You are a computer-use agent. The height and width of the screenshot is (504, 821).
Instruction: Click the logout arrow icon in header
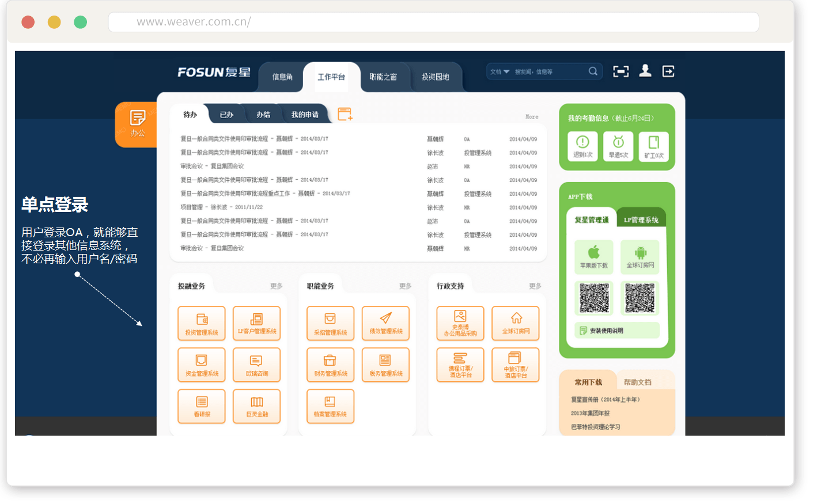click(668, 71)
